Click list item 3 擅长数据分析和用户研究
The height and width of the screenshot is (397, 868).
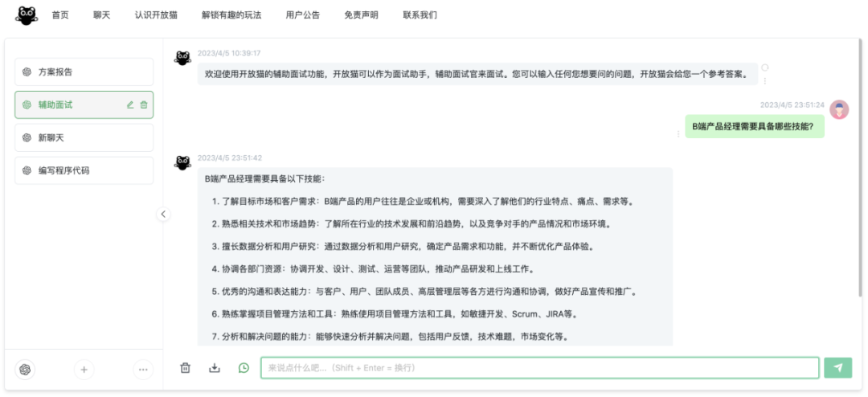click(403, 247)
